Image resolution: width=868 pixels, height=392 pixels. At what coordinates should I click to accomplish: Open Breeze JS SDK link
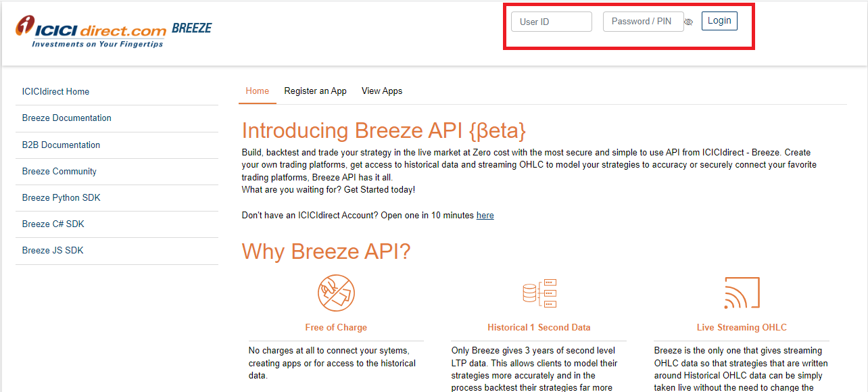(52, 251)
